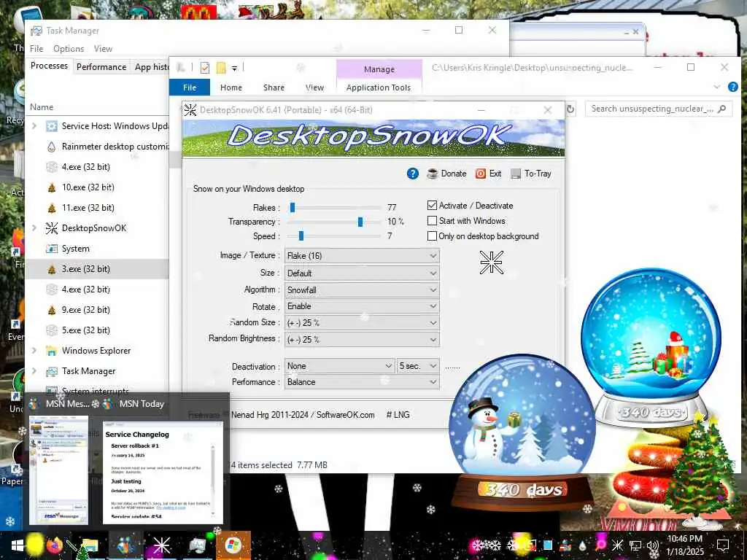Screen dimensions: 747x560
Task: Open Task Manager File menu
Action: [36, 49]
